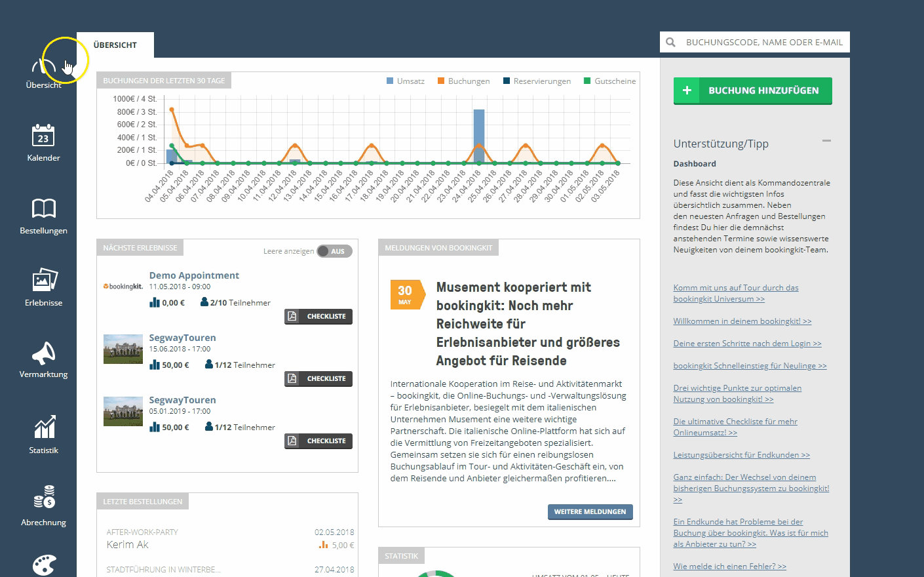Select the ÜBERSICHT tab
Image resolution: width=924 pixels, height=577 pixels.
click(x=115, y=45)
